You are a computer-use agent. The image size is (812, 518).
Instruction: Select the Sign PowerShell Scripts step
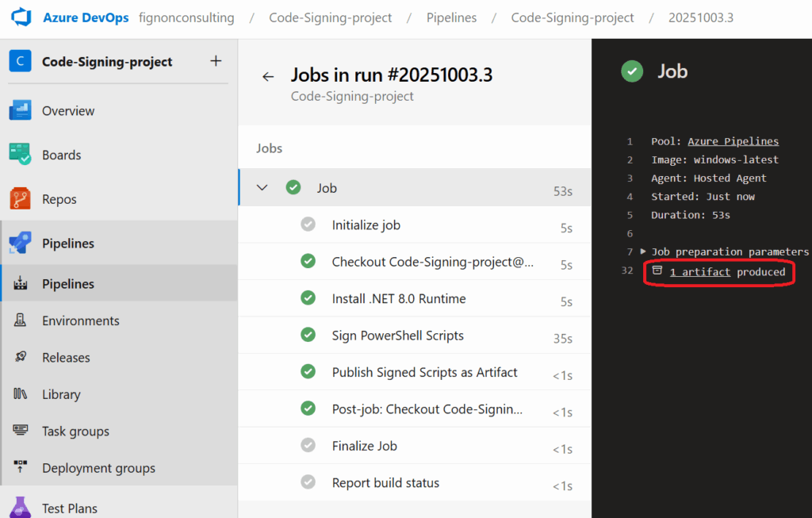pos(397,336)
